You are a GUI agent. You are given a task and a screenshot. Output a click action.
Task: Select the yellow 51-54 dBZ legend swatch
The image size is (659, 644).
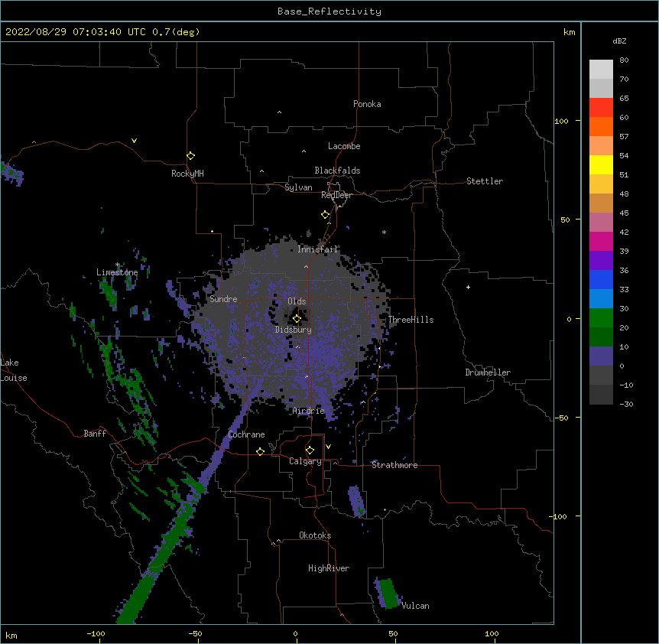pos(601,165)
